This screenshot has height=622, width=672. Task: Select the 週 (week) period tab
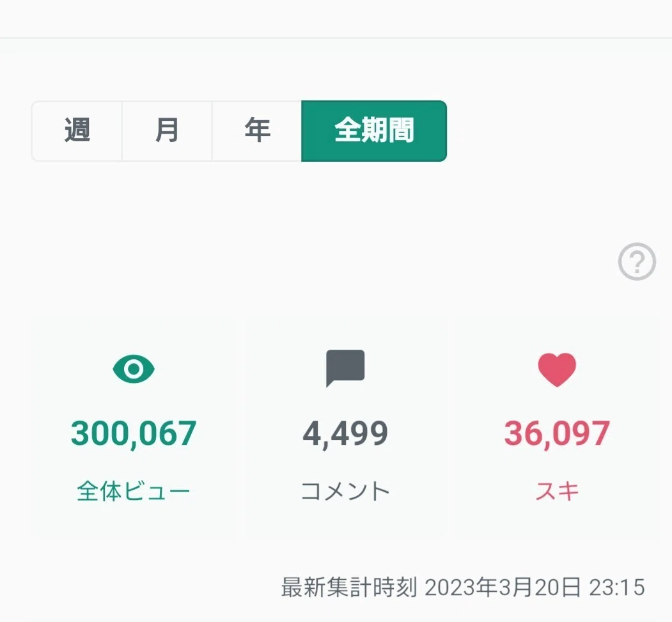[x=77, y=130]
